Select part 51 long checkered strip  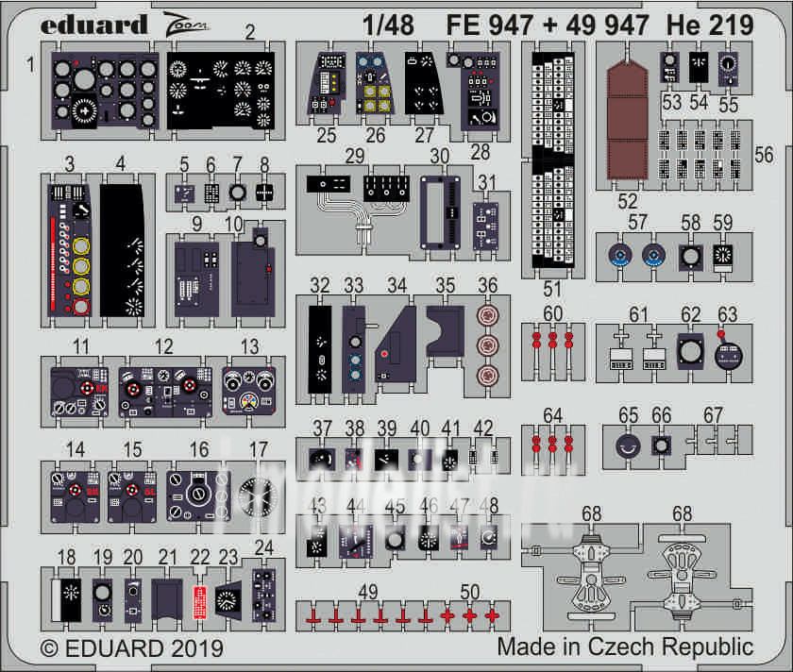[553, 160]
